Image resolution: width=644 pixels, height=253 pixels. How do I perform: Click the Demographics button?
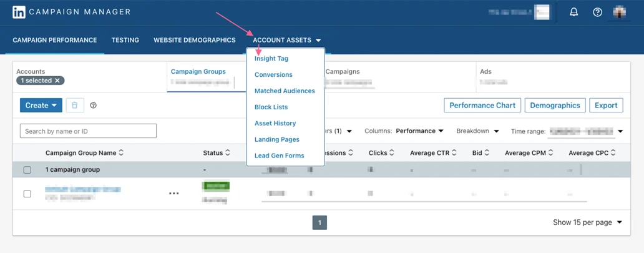tap(555, 106)
